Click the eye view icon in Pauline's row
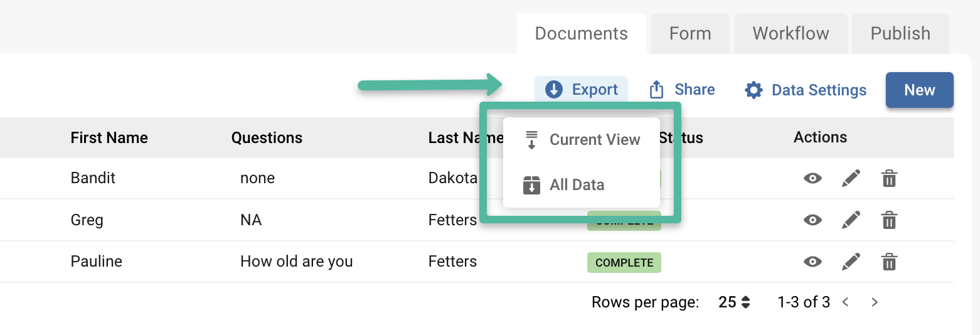 [812, 262]
